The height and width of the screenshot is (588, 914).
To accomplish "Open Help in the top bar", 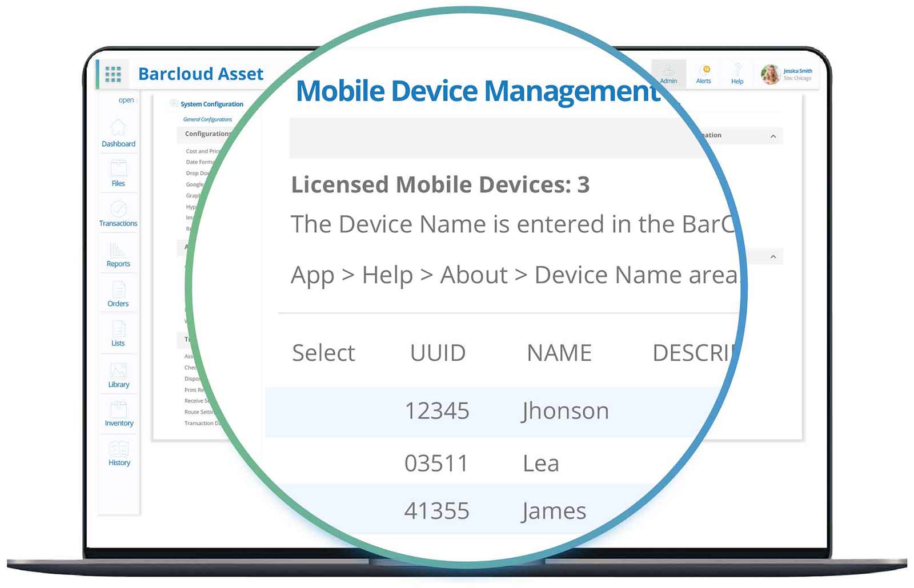I will (x=737, y=74).
